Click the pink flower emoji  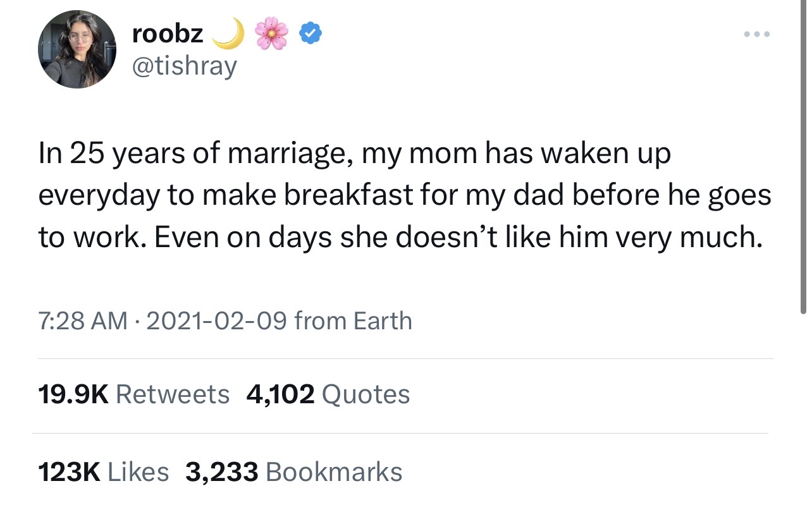point(271,33)
